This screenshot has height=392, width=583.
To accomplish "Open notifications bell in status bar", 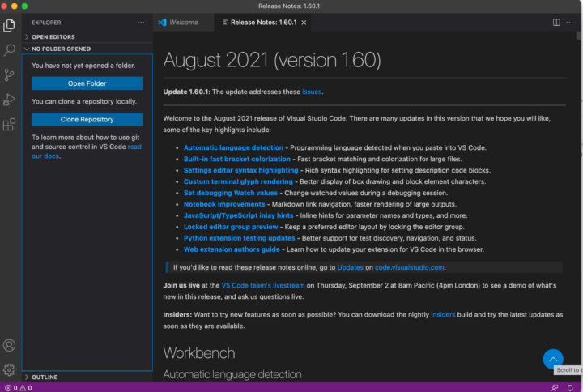I will [570, 388].
